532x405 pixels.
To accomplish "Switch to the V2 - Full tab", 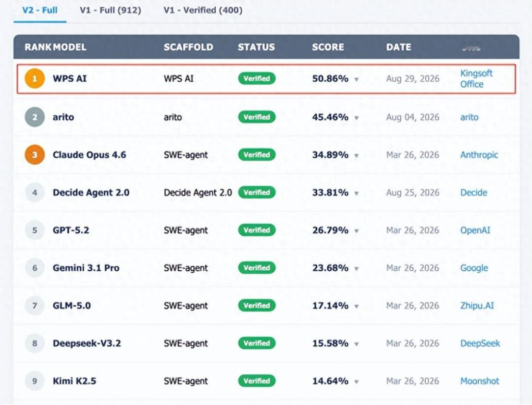I will pos(40,10).
